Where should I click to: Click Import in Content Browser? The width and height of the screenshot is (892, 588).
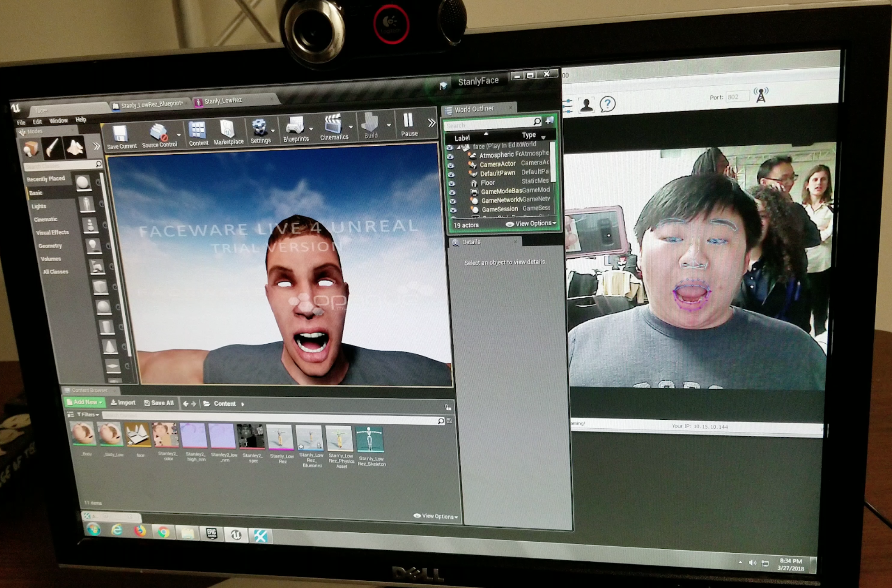(x=123, y=403)
